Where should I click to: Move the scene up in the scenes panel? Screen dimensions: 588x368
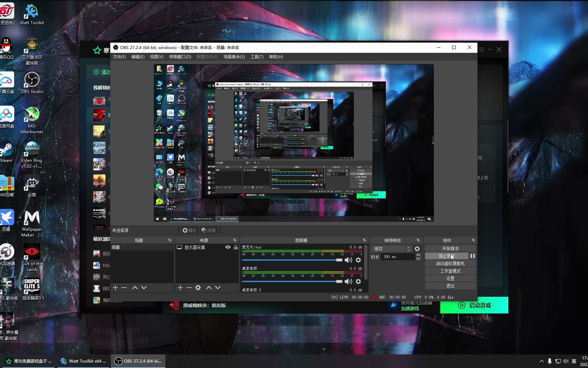pyautogui.click(x=135, y=288)
